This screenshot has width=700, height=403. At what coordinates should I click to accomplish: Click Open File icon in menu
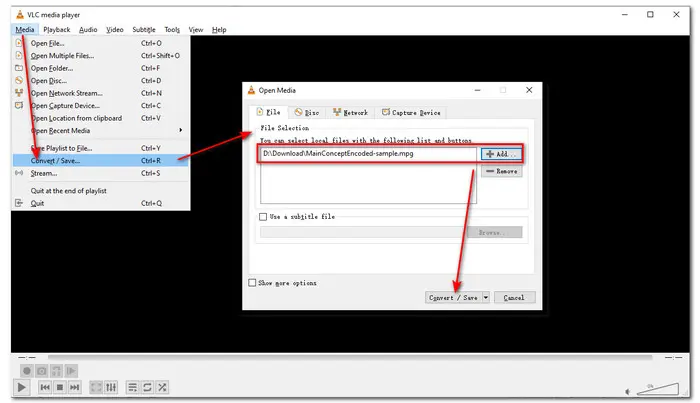19,43
